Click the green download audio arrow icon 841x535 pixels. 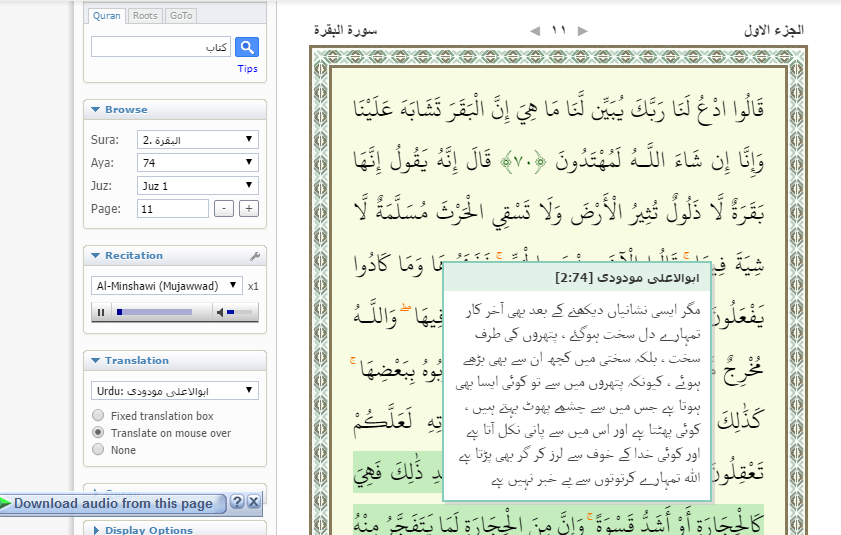tap(6, 503)
